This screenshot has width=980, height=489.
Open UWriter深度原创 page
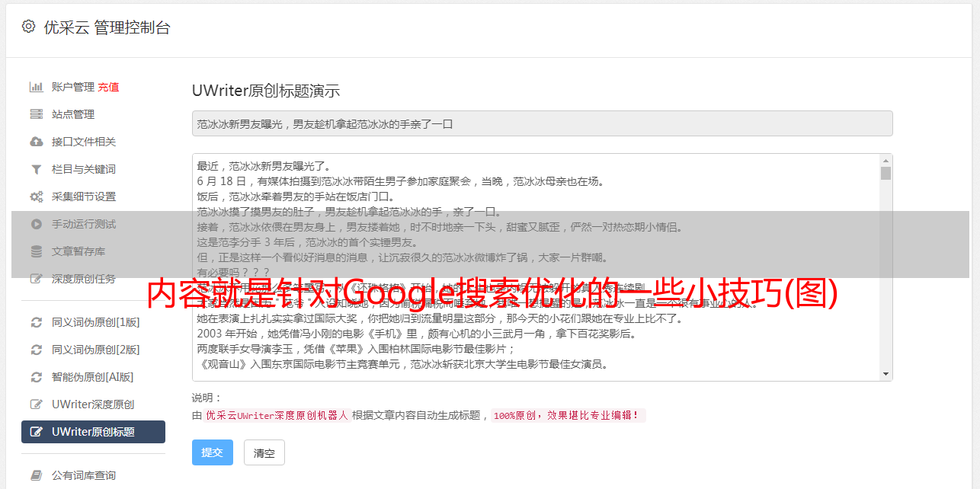(x=93, y=404)
